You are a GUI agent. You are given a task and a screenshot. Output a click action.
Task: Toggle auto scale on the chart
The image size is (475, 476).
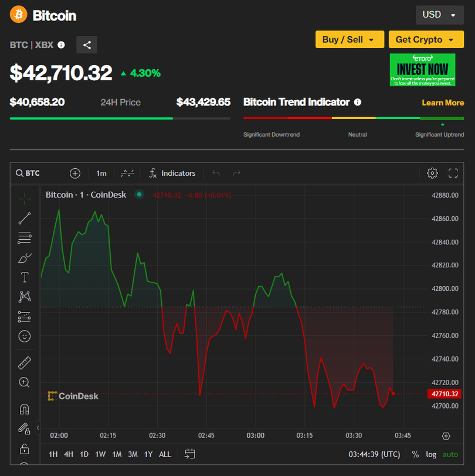point(450,454)
